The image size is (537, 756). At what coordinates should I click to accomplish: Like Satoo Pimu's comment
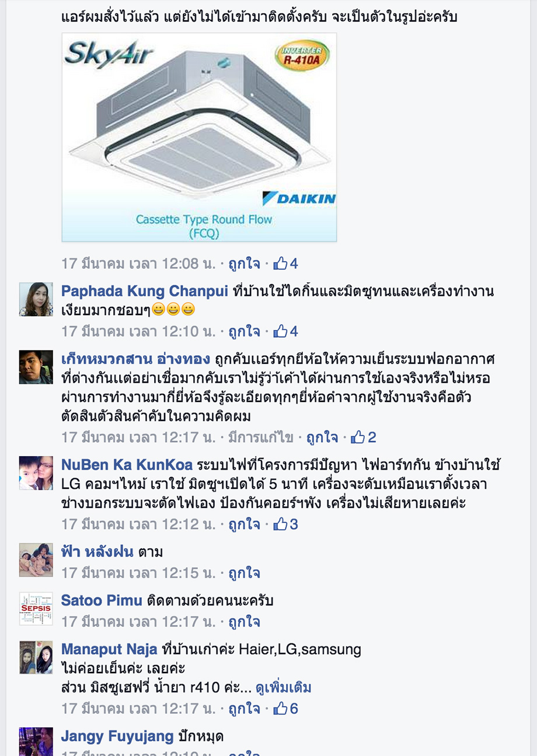[x=244, y=622]
